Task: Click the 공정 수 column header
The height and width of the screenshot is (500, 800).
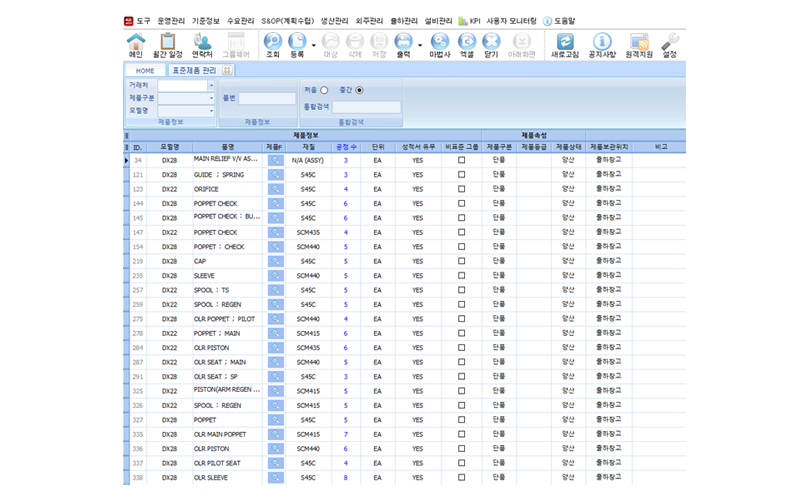Action: (346, 147)
